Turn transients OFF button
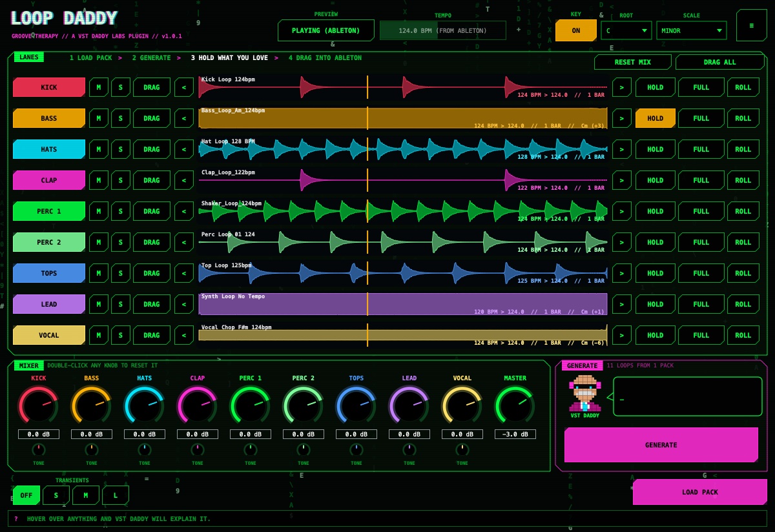 tap(26, 495)
